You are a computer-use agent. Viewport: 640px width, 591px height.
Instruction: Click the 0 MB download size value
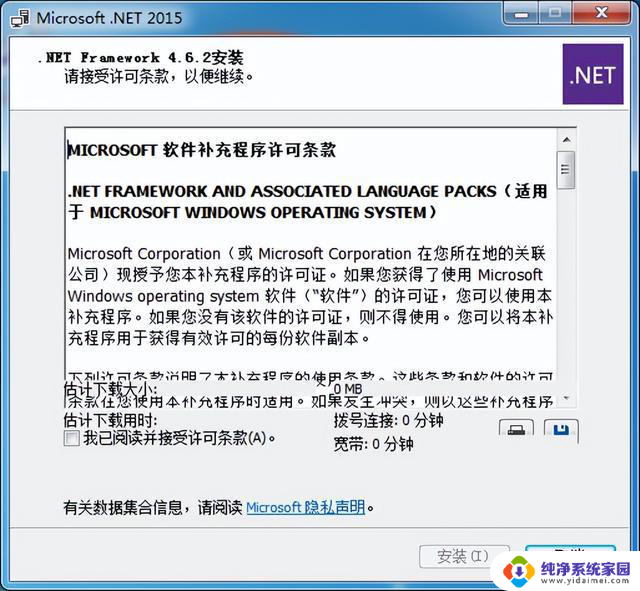point(348,389)
